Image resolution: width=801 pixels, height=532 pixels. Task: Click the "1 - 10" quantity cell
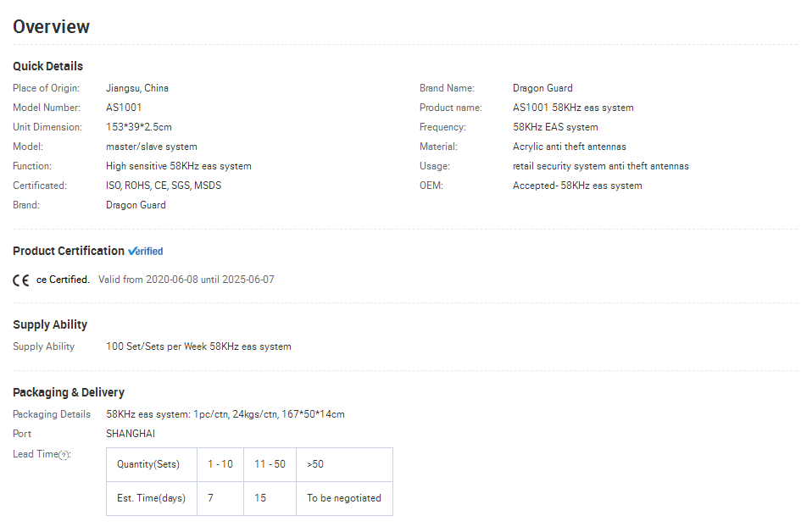pos(220,464)
